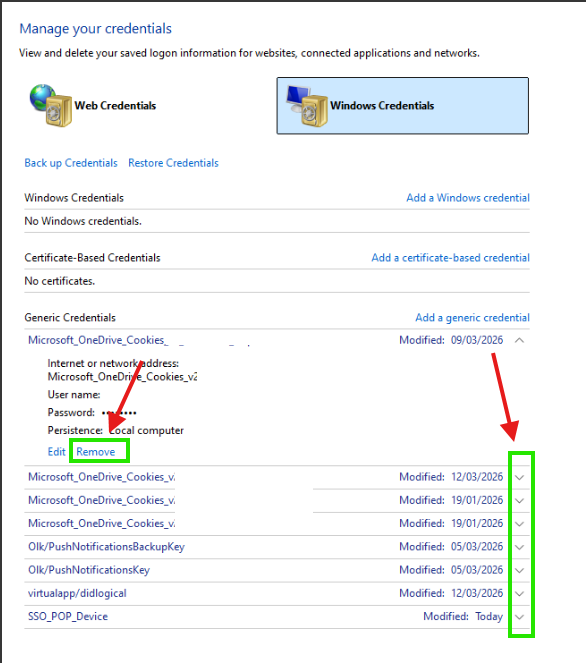Click the expanded Microsoft_OneDrive_Cookies entry title

(98, 340)
